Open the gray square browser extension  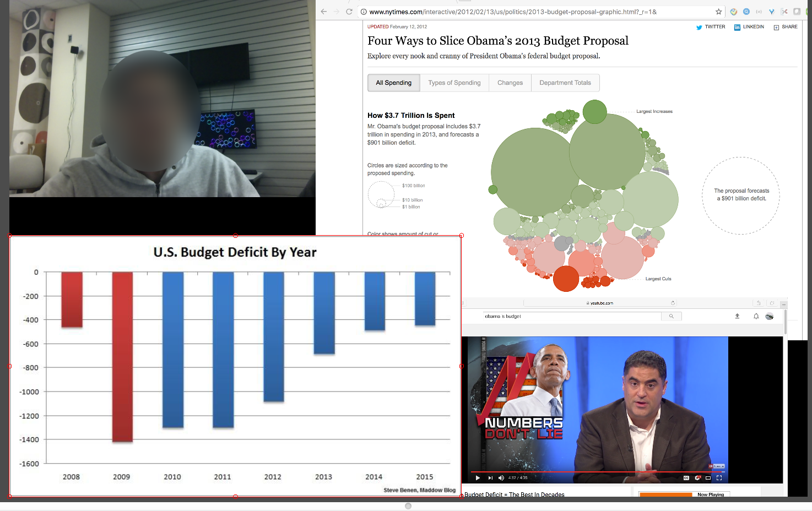click(797, 12)
